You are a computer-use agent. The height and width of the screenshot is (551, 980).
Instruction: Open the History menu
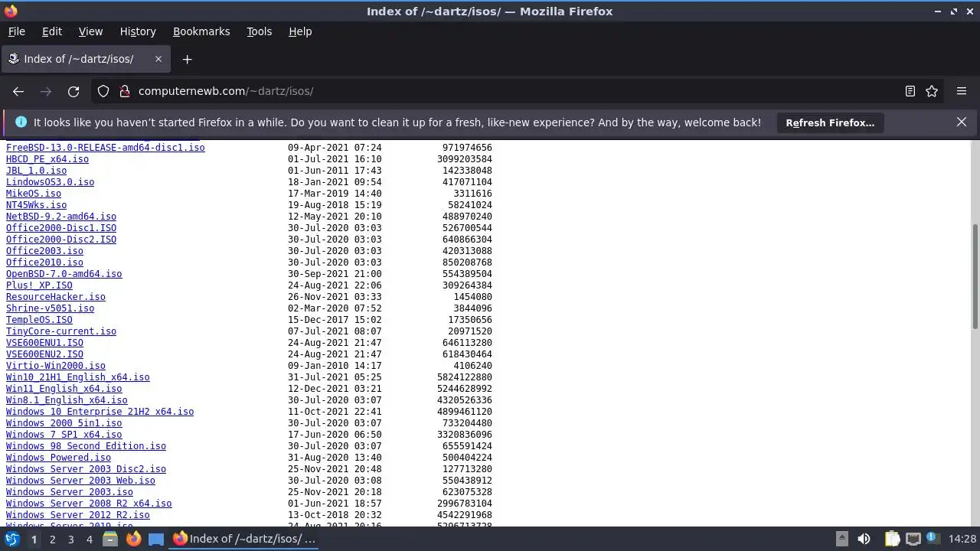tap(138, 31)
